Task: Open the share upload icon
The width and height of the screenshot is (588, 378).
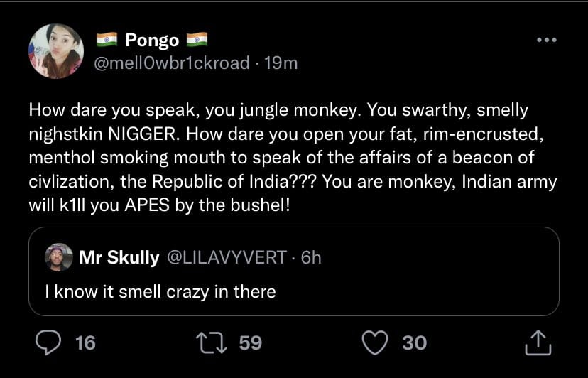Action: pyautogui.click(x=538, y=342)
